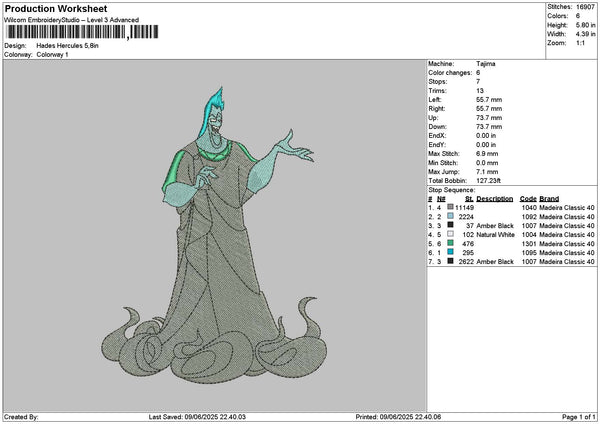Click the Total Bobbin value '127.23ft'

click(x=488, y=181)
